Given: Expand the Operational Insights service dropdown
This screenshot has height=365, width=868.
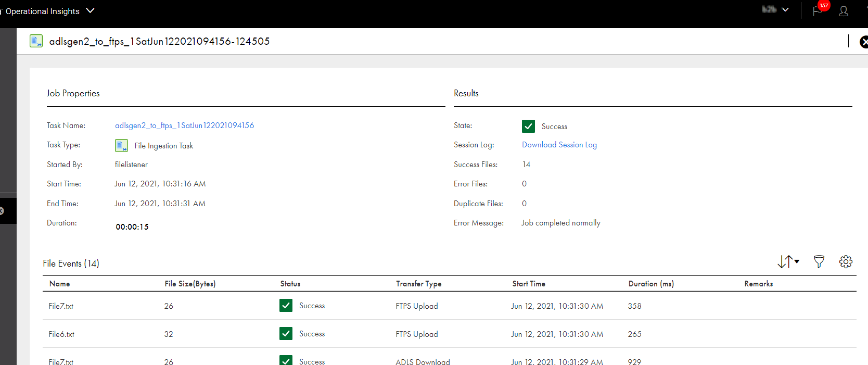Looking at the screenshot, I should [x=90, y=10].
